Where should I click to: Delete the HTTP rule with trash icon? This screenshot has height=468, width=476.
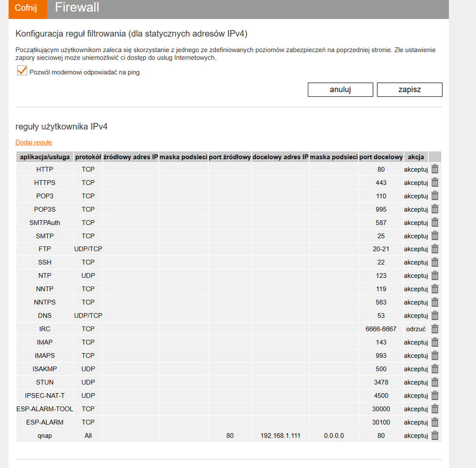click(435, 169)
